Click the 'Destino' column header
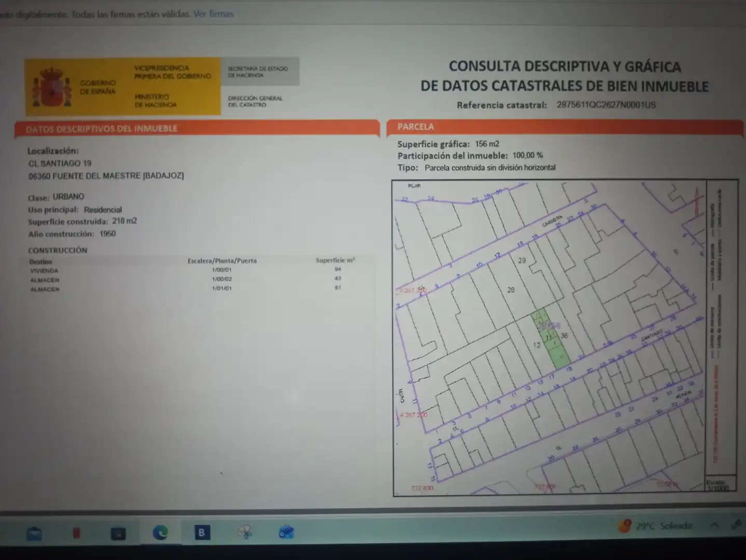The width and height of the screenshot is (746, 560). click(40, 262)
